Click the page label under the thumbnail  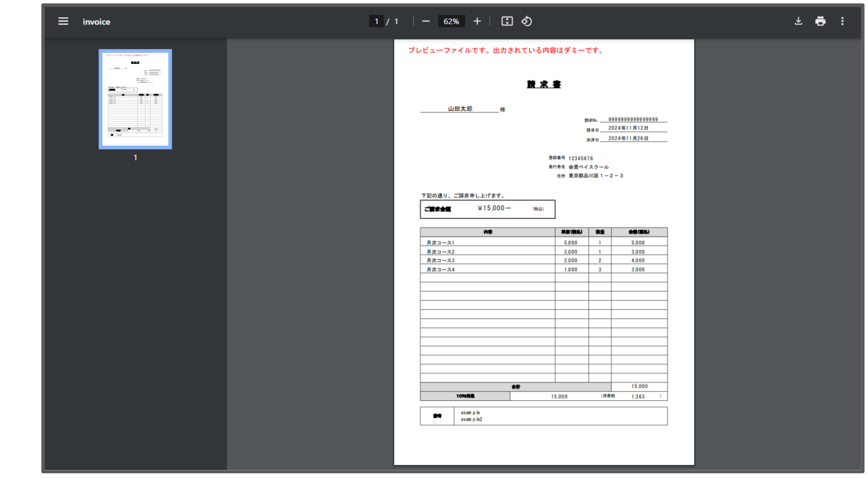coord(135,158)
